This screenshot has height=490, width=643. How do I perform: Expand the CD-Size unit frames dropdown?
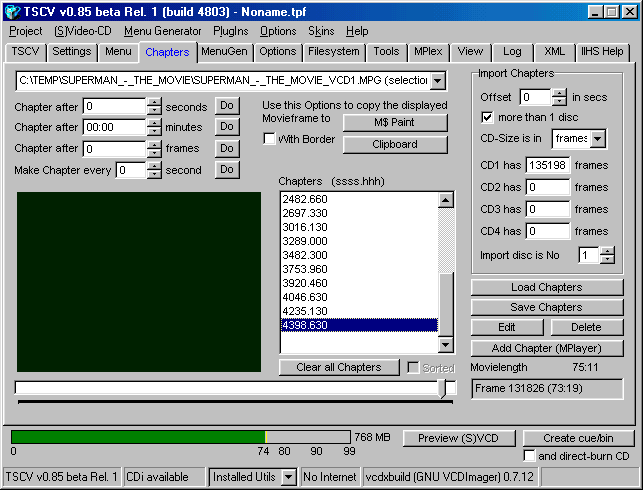coord(598,139)
